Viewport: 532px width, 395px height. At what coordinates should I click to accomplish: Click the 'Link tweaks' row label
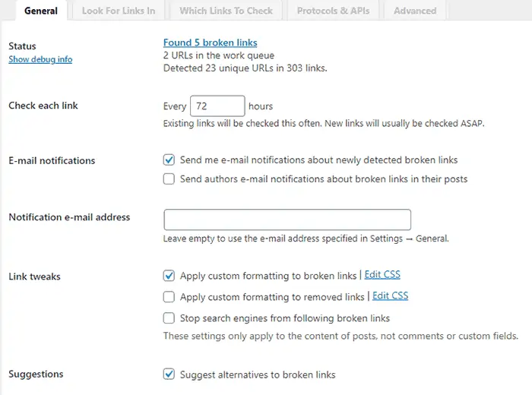34,276
